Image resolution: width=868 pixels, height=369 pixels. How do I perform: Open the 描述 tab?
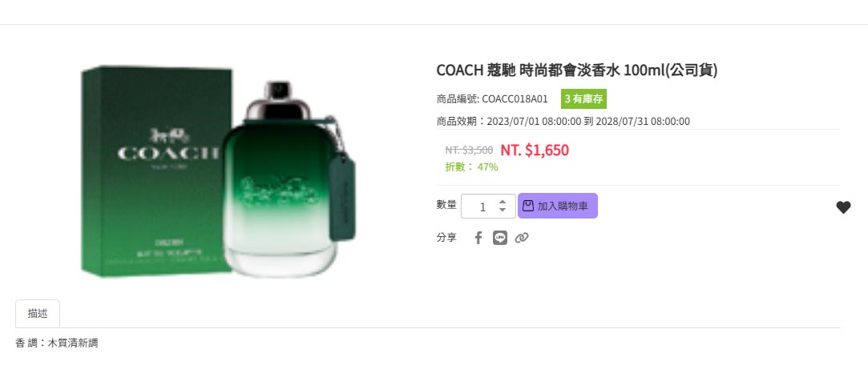[38, 313]
